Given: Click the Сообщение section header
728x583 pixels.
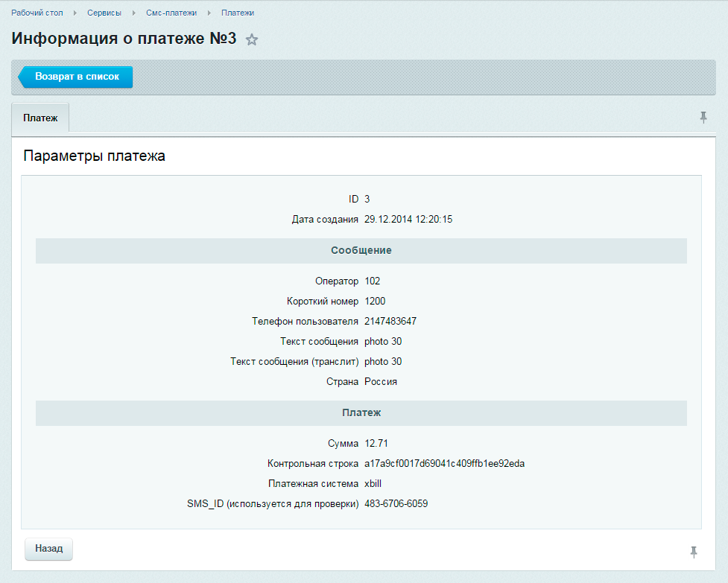Looking at the screenshot, I should (x=361, y=251).
